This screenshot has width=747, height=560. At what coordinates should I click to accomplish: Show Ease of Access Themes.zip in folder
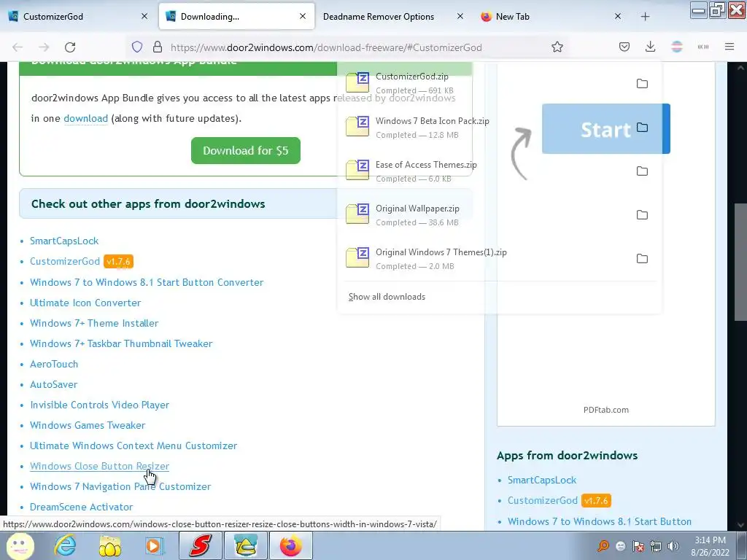[642, 171]
